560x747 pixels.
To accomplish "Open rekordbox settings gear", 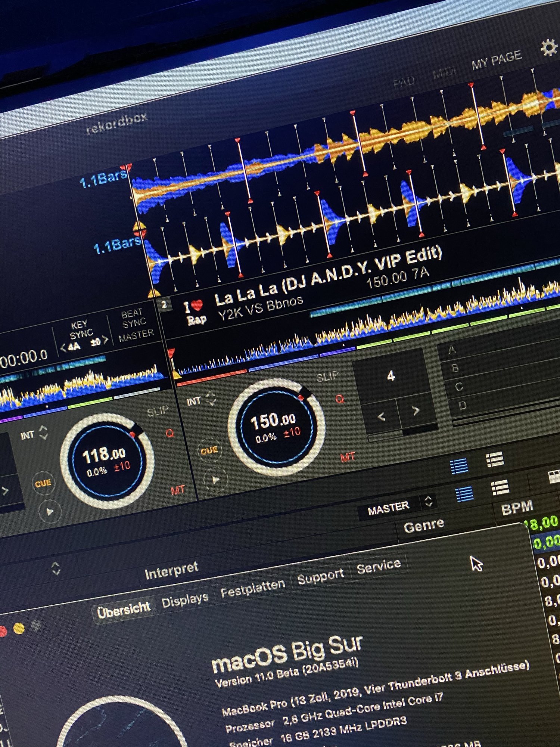I will pos(550,47).
